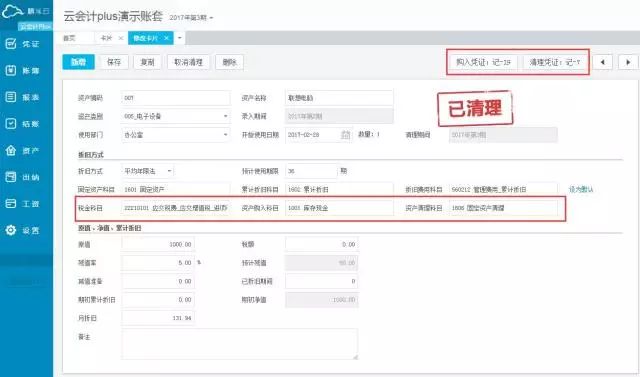Click the 设为默认 link
640x377 pixels.
point(581,189)
